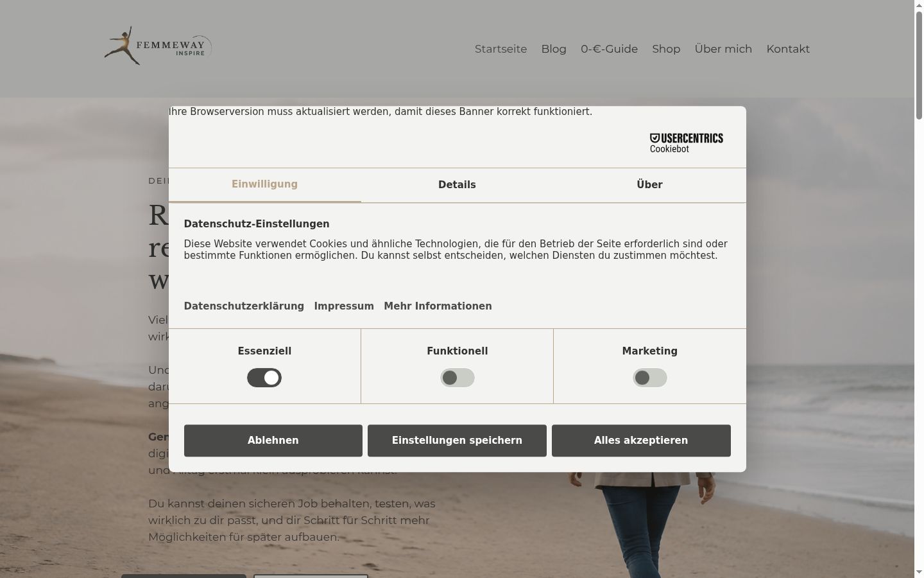The image size is (924, 578).
Task: Click the page's vertical scrollbar thumb
Action: coord(919,64)
